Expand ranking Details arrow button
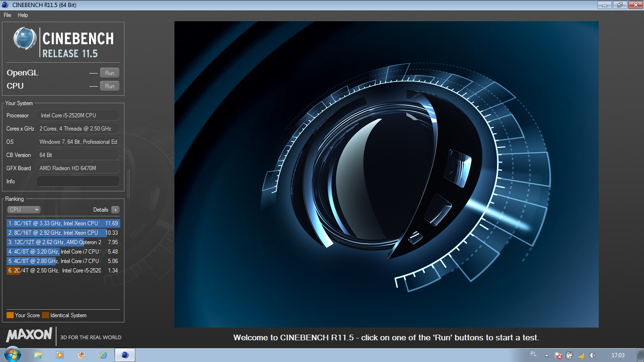Viewport: 644px width, 362px height. tap(116, 210)
